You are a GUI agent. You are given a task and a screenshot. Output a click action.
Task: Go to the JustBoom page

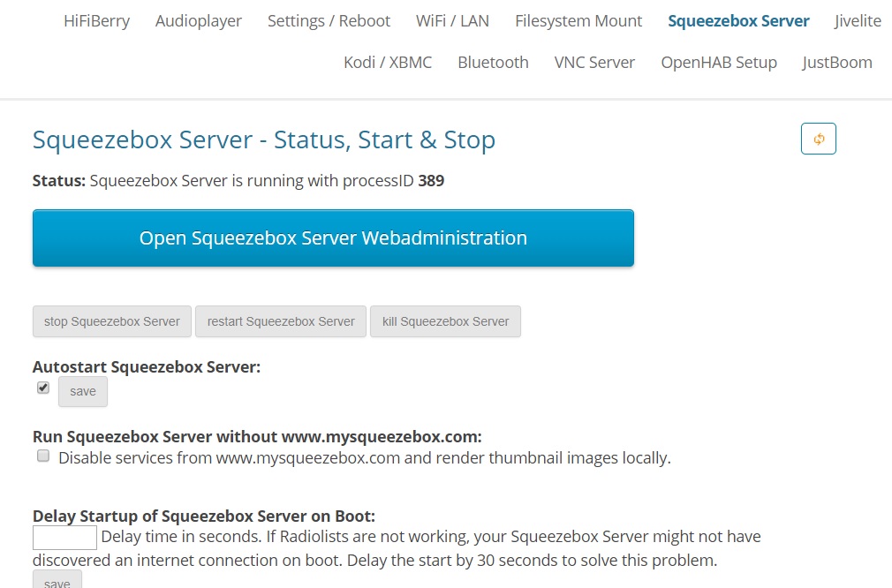(x=837, y=63)
